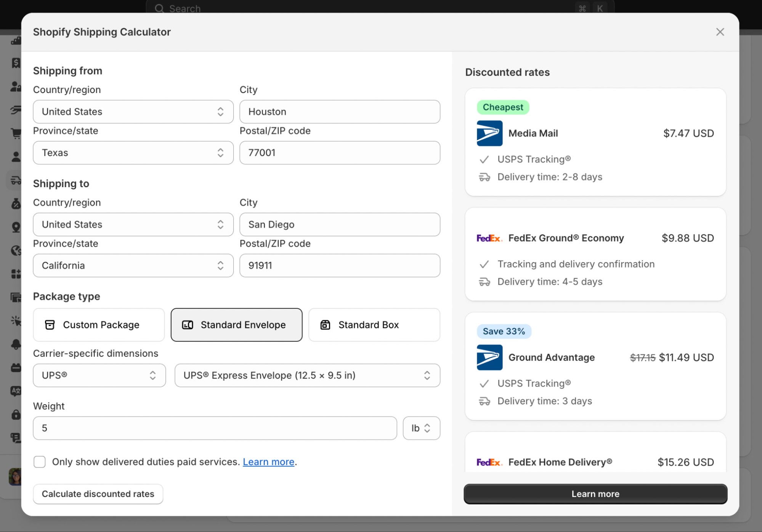762x532 pixels.
Task: Click the $11.49 USD price
Action: tap(686, 357)
